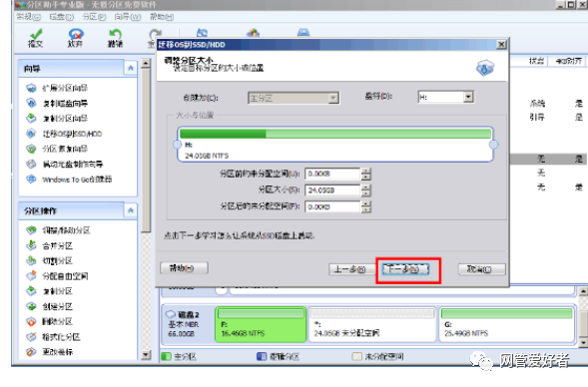Collapse the 向导 panel header
Image resolution: width=588 pixels, height=387 pixels.
click(131, 68)
